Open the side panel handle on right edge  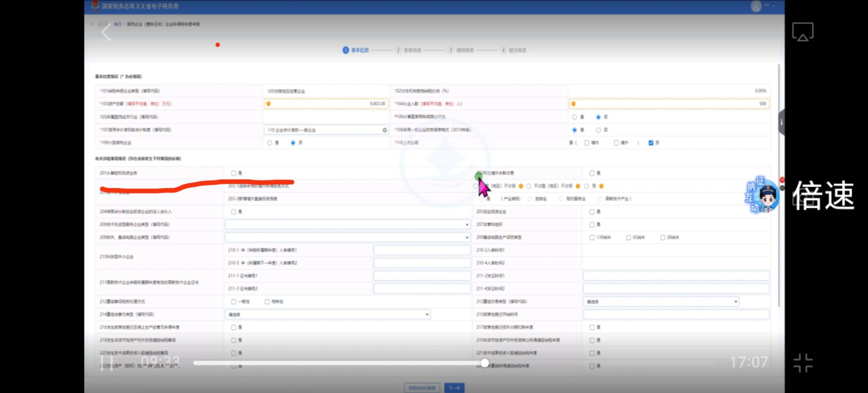782,122
